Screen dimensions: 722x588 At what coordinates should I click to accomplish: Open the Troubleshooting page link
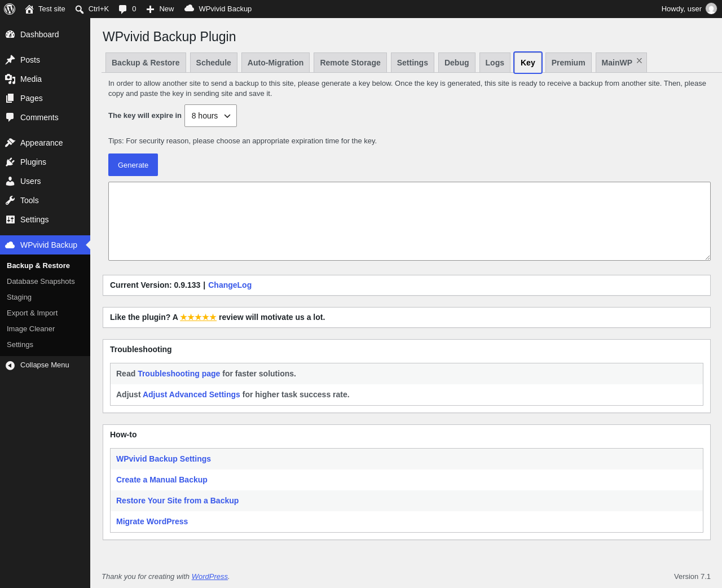point(179,374)
